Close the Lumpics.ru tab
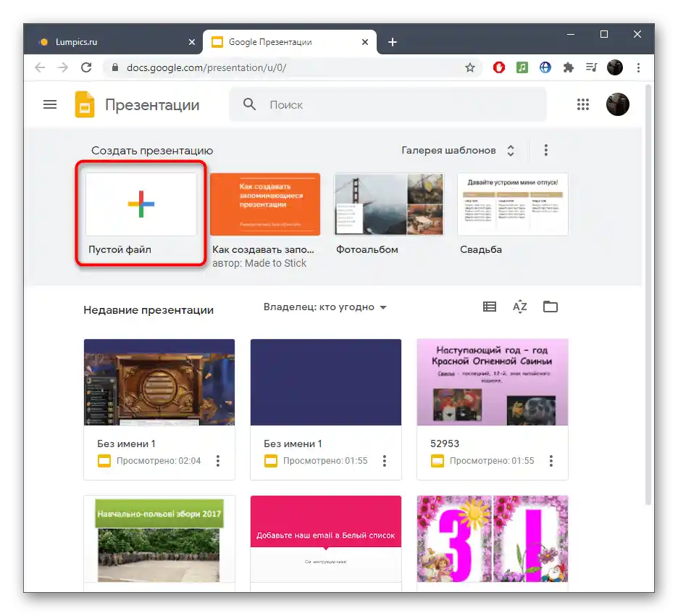 (x=192, y=42)
